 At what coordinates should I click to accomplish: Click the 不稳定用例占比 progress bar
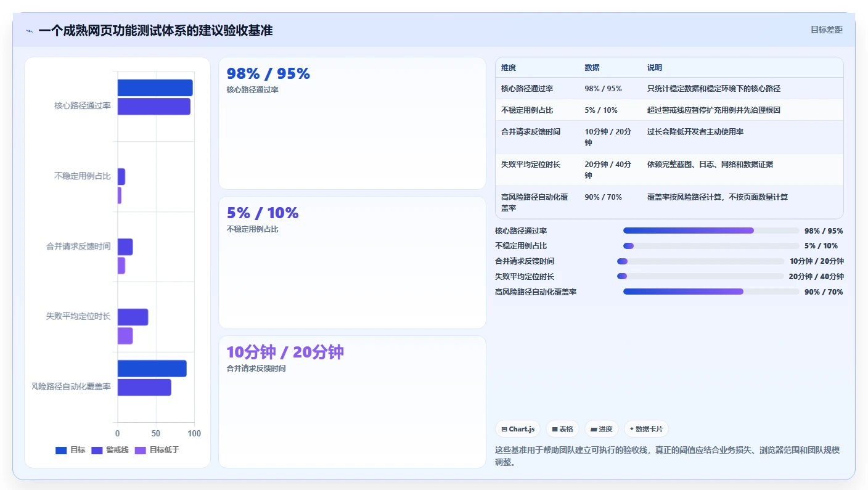coord(711,246)
